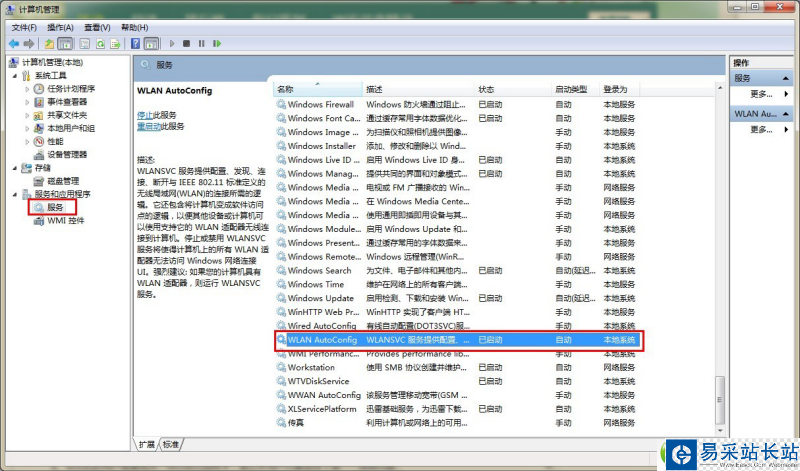Restart the service with the green restart button
This screenshot has height=471, width=800.
pos(217,44)
